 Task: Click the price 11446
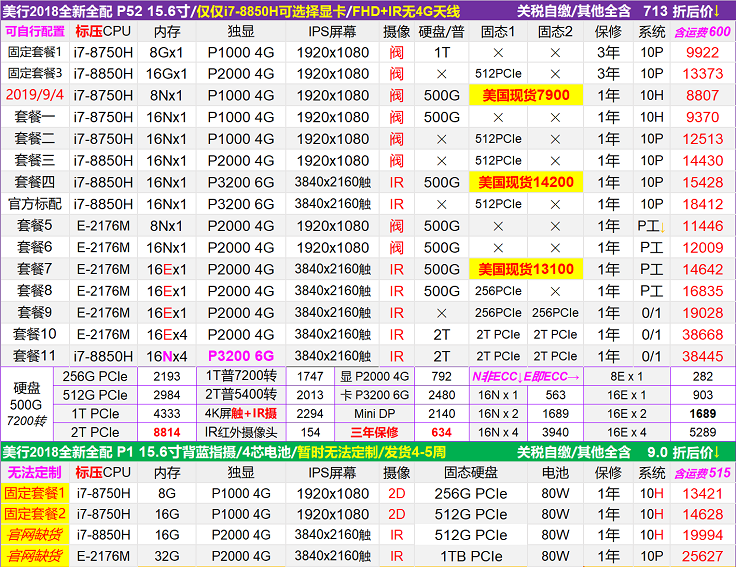(x=702, y=226)
